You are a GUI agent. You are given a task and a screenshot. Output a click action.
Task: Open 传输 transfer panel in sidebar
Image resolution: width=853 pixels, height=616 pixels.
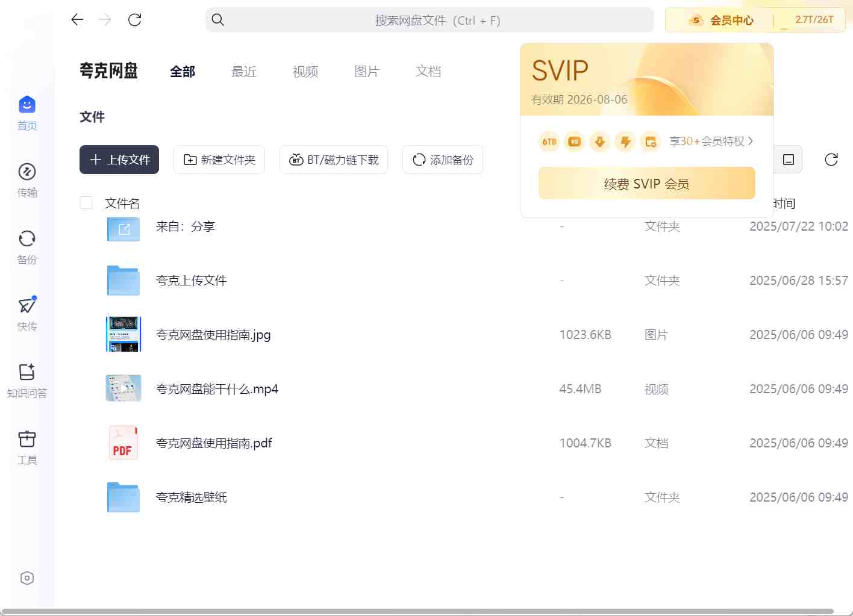tap(27, 180)
